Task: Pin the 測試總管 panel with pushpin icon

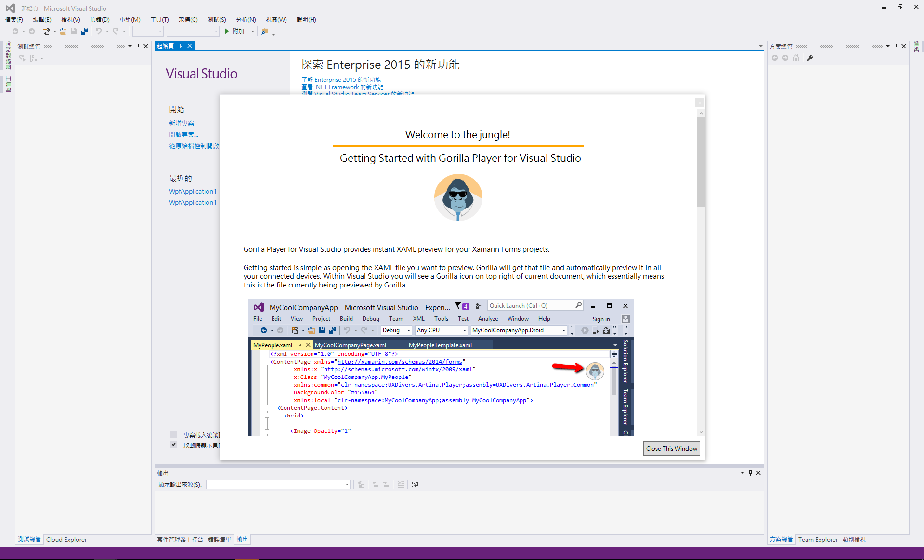Action: click(138, 46)
